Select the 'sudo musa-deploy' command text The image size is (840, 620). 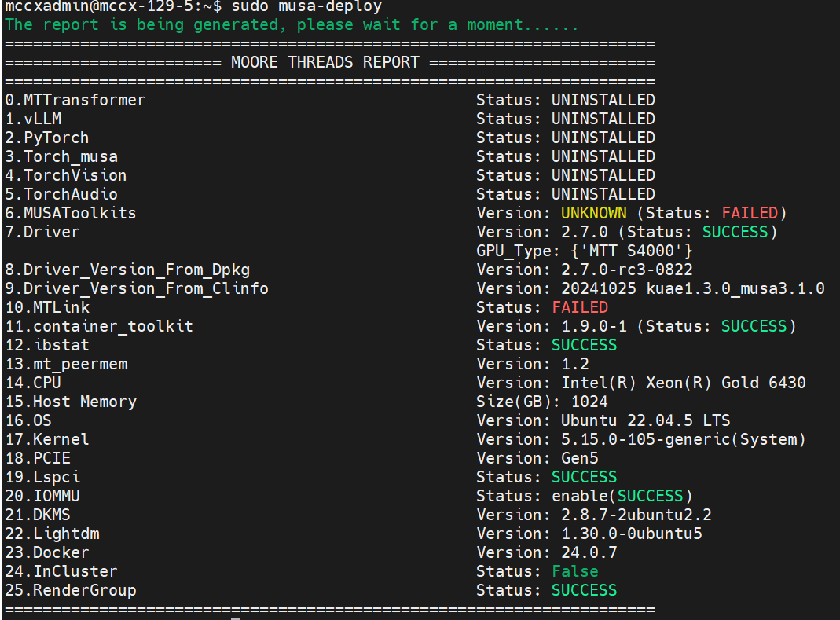coord(306,7)
